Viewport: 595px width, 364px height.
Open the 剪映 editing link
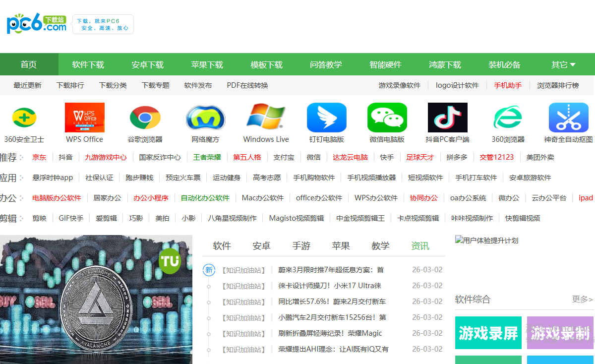click(39, 218)
